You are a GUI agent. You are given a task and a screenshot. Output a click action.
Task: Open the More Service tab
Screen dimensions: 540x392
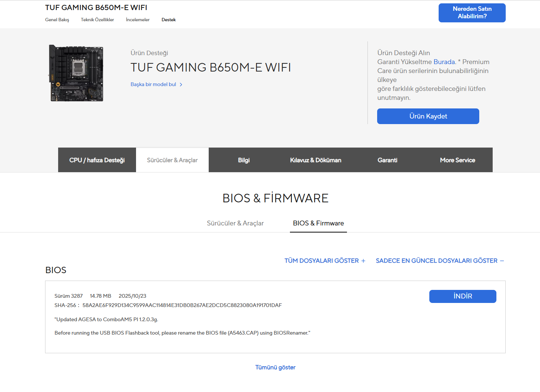pos(457,160)
